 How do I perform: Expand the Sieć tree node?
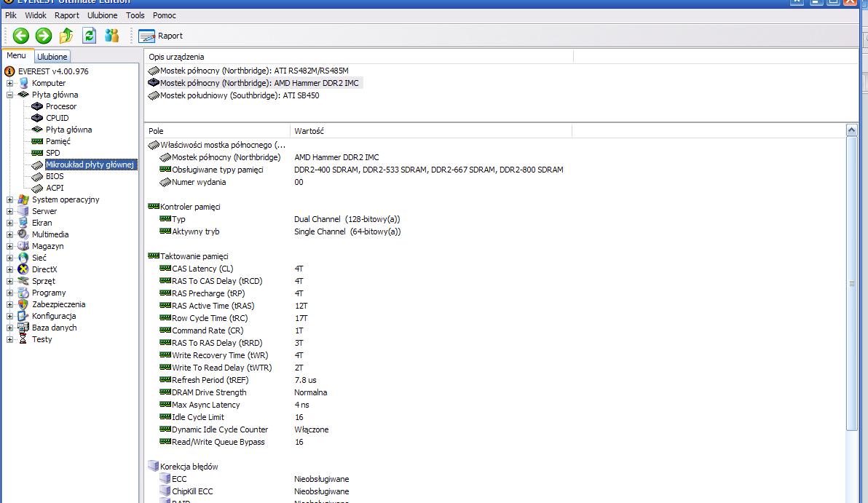click(9, 258)
